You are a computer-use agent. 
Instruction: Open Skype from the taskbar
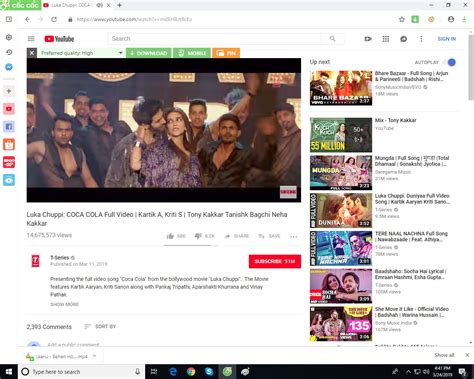209,372
